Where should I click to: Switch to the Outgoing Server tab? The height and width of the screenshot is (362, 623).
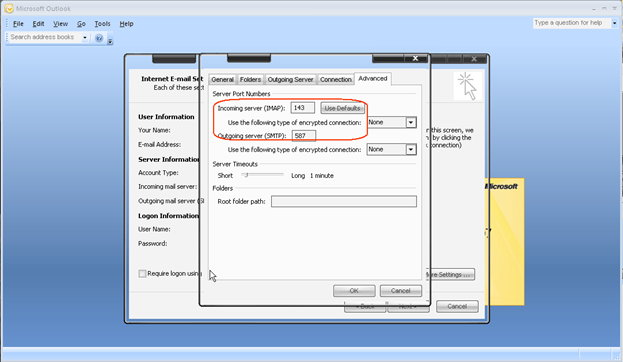click(290, 79)
